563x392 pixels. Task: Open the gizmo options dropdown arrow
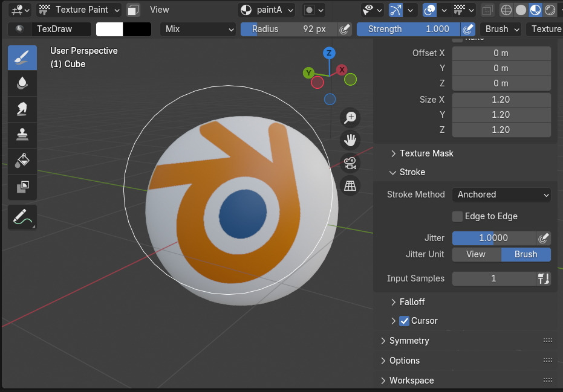410,10
